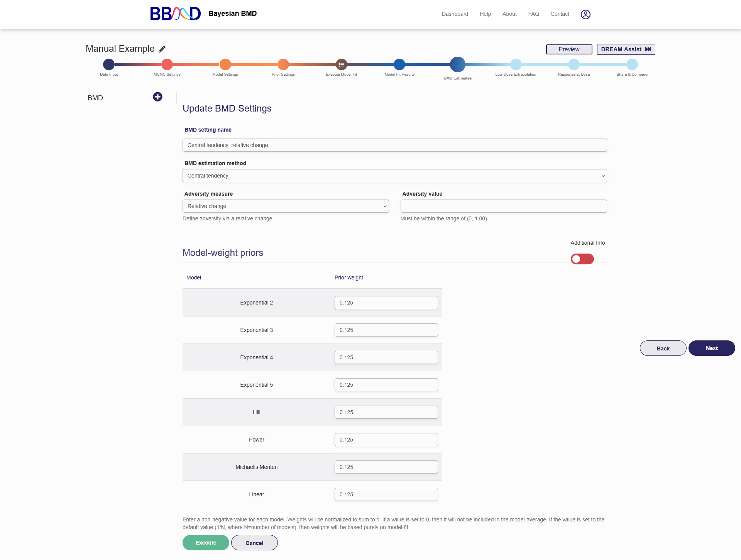Image resolution: width=741 pixels, height=560 pixels.
Task: Open the user account profile icon
Action: point(585,14)
